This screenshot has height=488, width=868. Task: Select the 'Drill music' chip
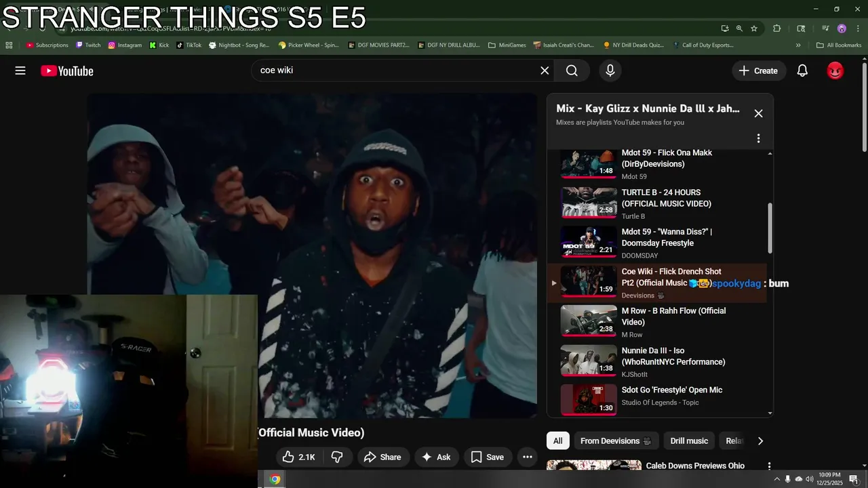pos(689,441)
